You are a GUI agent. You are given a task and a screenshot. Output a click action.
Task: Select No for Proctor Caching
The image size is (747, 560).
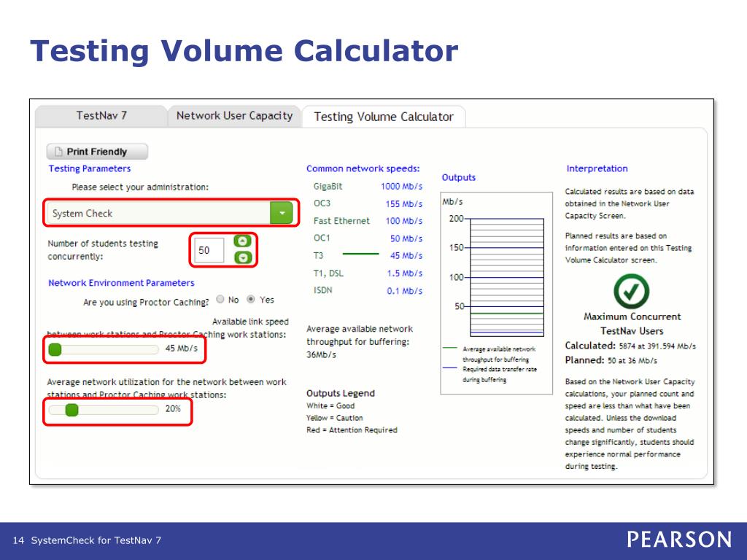(x=220, y=299)
